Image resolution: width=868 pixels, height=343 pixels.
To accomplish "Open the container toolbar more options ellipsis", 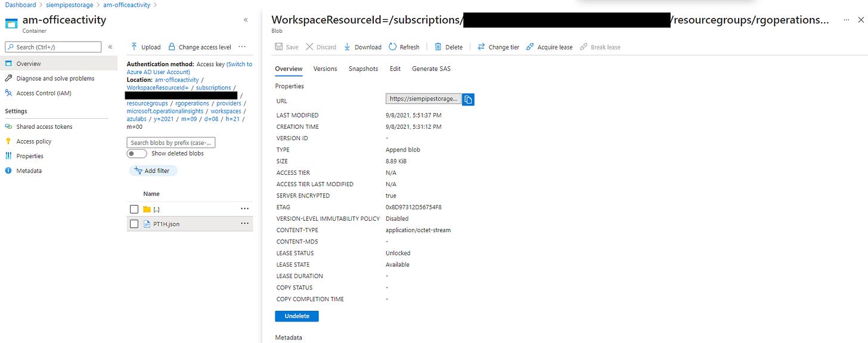I will [x=241, y=47].
